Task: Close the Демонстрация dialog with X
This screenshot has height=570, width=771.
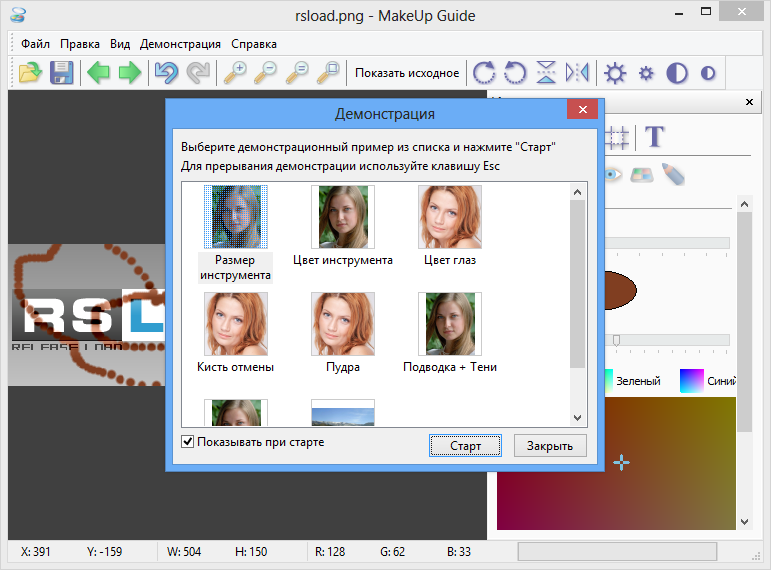Action: [x=583, y=109]
